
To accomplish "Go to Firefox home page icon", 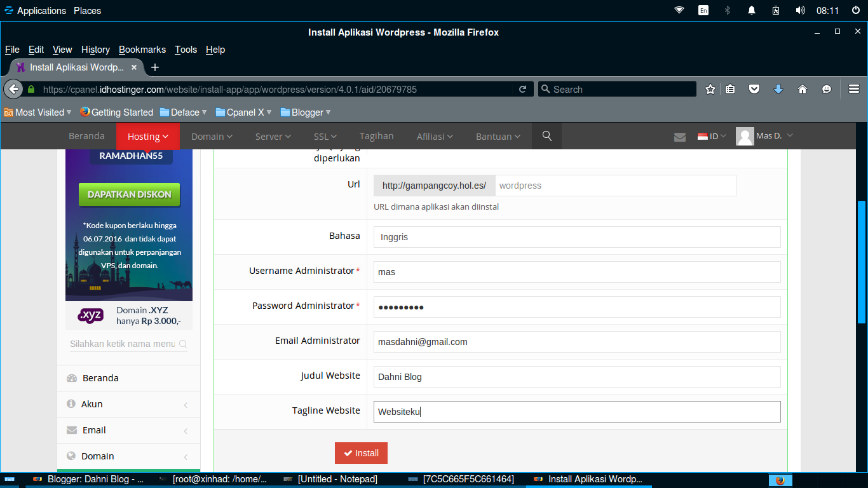I will [803, 90].
